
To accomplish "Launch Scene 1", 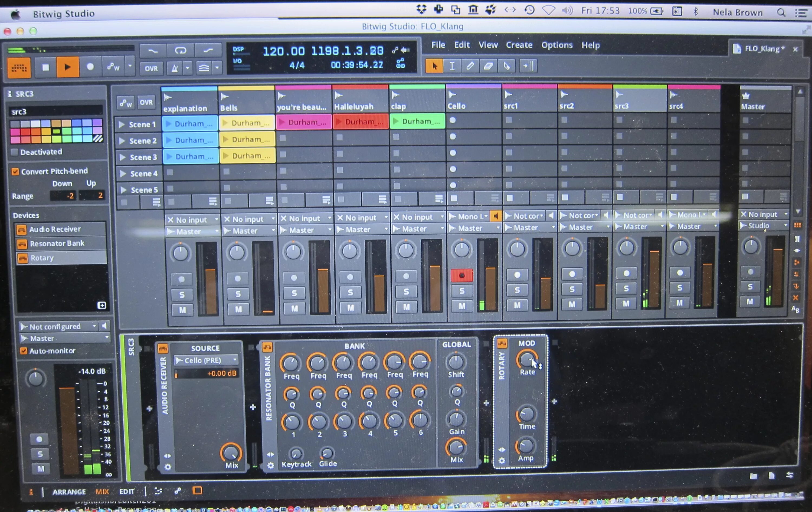I will (x=122, y=124).
